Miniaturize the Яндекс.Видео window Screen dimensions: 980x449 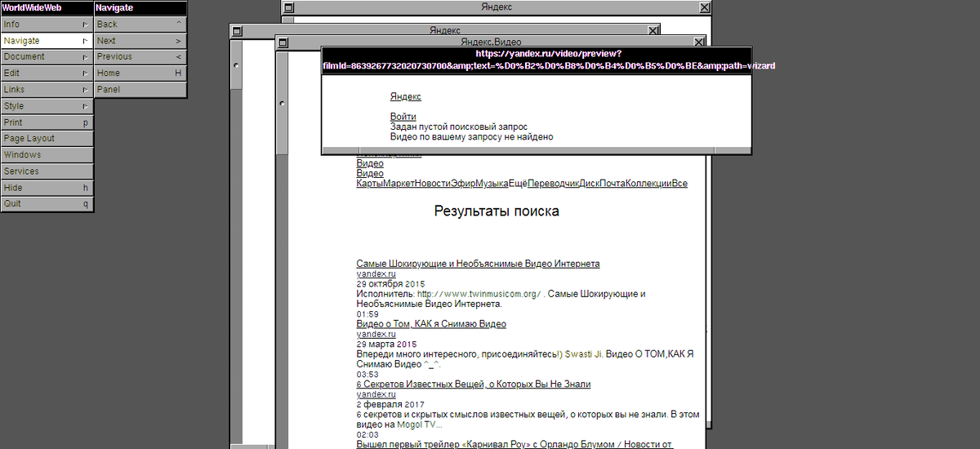(x=283, y=41)
